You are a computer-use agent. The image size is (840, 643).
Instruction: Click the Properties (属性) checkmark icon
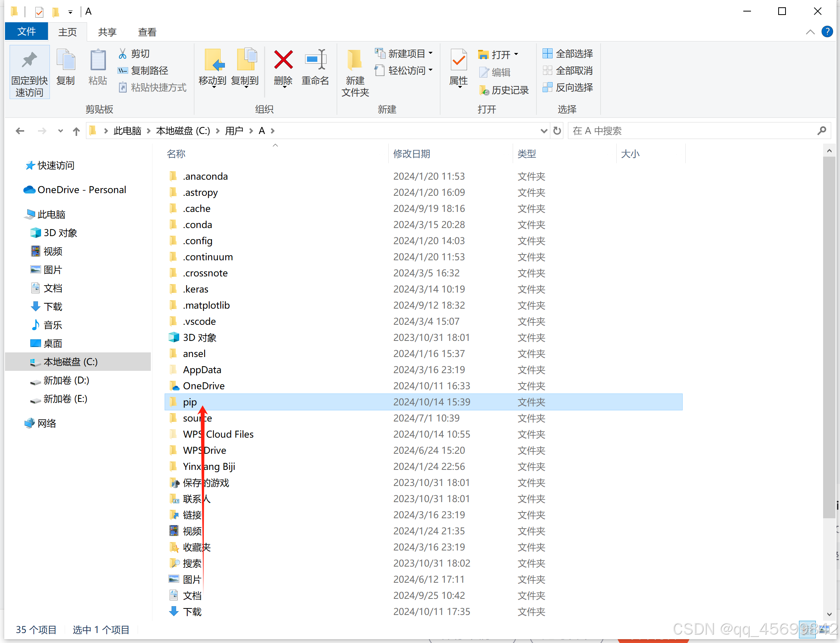click(x=459, y=60)
